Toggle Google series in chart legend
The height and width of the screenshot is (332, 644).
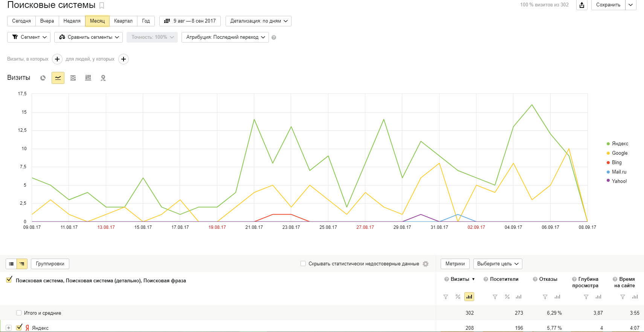tap(617, 153)
